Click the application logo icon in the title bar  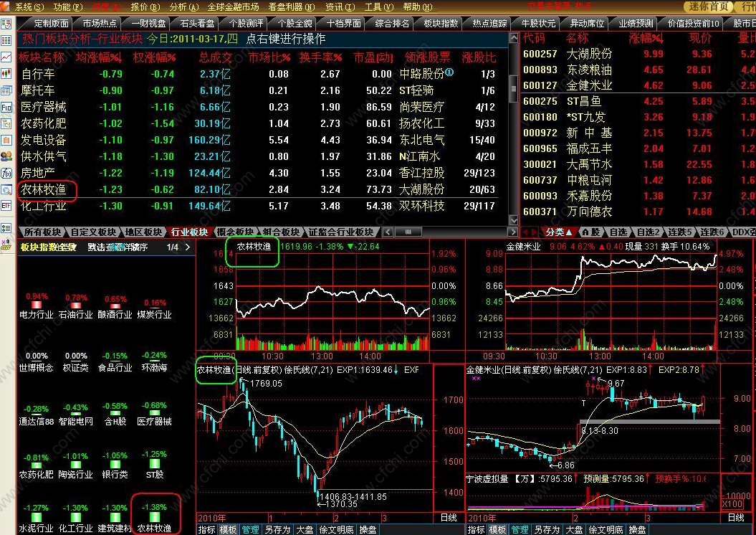click(x=5, y=6)
